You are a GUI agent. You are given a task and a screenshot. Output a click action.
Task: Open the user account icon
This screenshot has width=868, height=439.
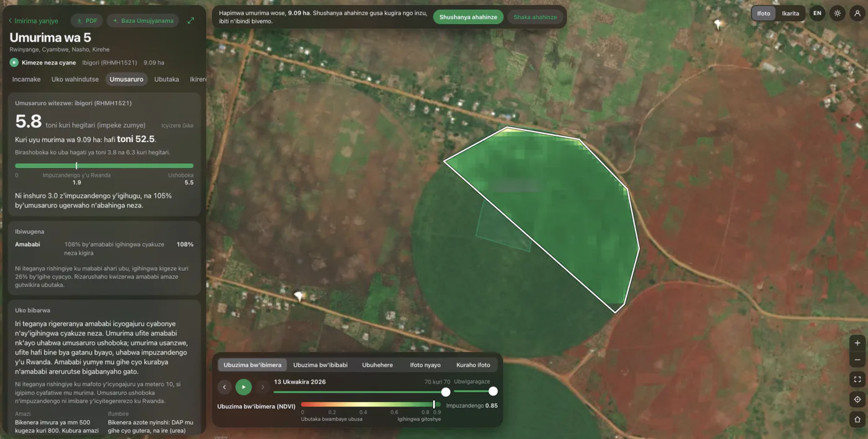pos(857,13)
